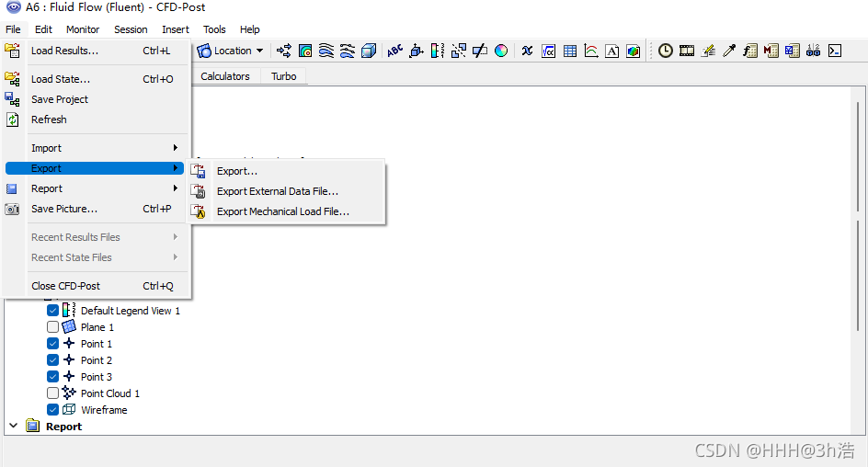Open the Recent State Files submenu
The image size is (868, 467).
click(x=105, y=257)
